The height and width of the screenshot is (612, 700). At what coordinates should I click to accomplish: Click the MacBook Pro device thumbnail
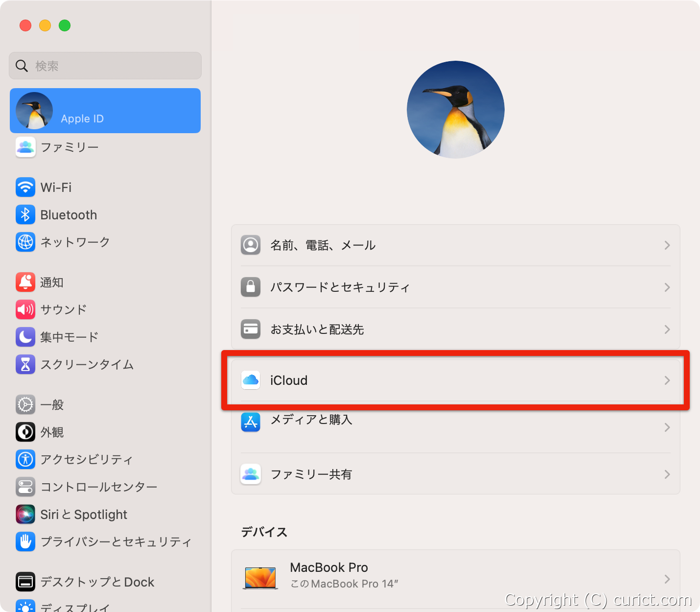pyautogui.click(x=260, y=578)
